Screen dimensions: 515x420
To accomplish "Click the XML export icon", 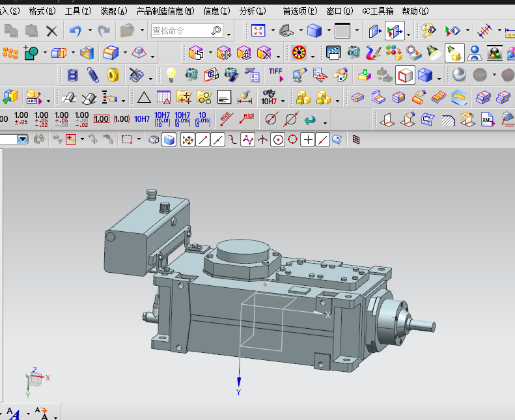I will point(486,119).
